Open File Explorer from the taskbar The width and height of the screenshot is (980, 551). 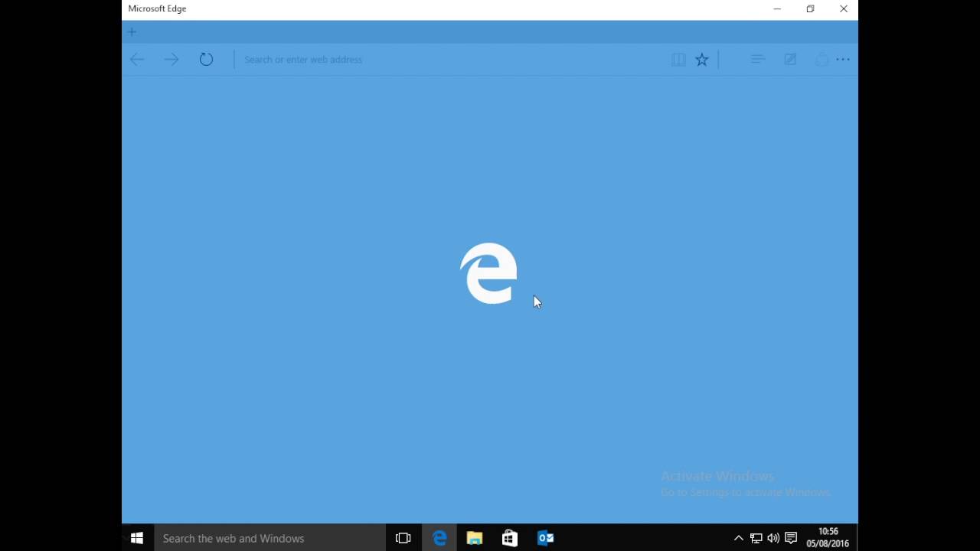[475, 539]
